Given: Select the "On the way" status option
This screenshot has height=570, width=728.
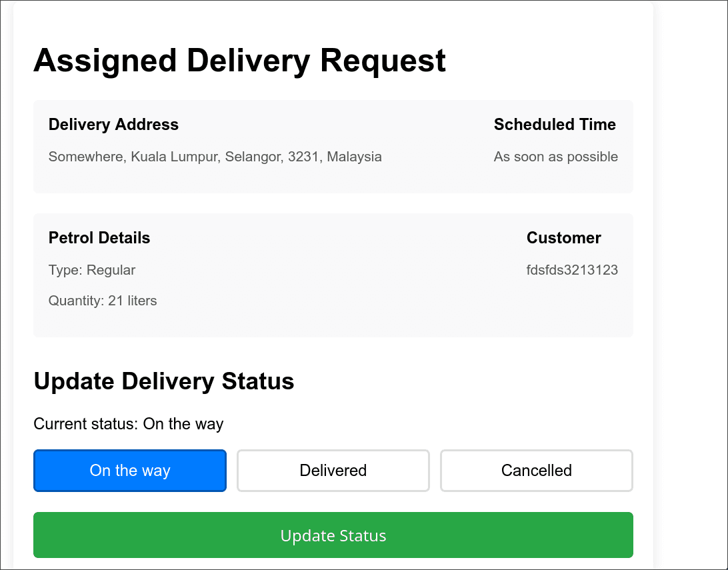Looking at the screenshot, I should (129, 471).
